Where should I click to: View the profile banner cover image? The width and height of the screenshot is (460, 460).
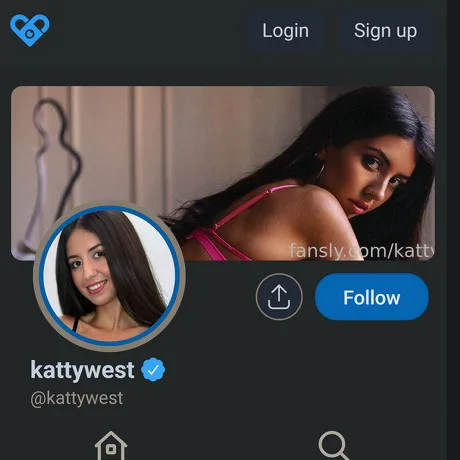click(x=223, y=173)
